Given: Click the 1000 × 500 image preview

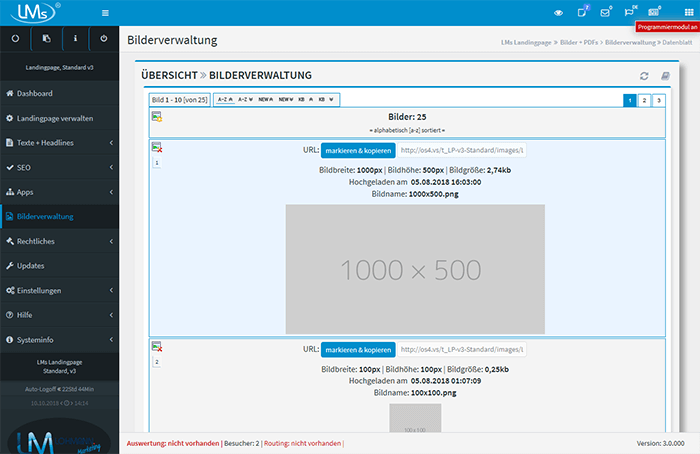Looking at the screenshot, I should coord(415,269).
